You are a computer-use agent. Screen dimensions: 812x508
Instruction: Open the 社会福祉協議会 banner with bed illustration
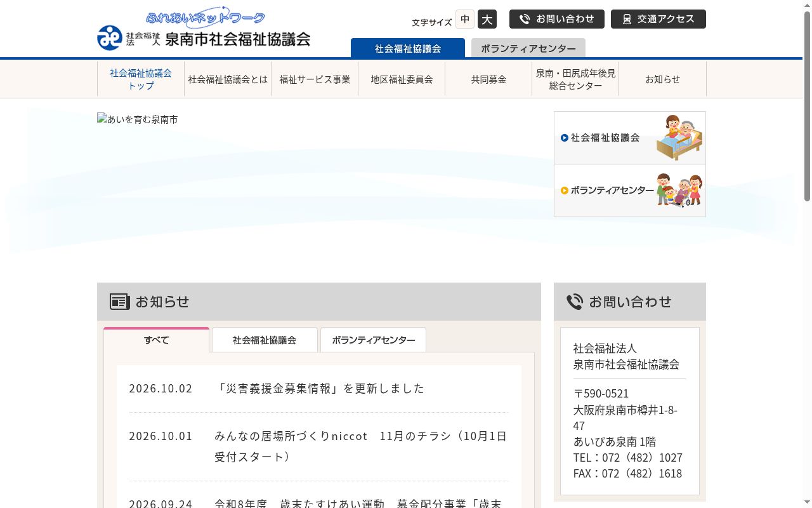(x=630, y=138)
